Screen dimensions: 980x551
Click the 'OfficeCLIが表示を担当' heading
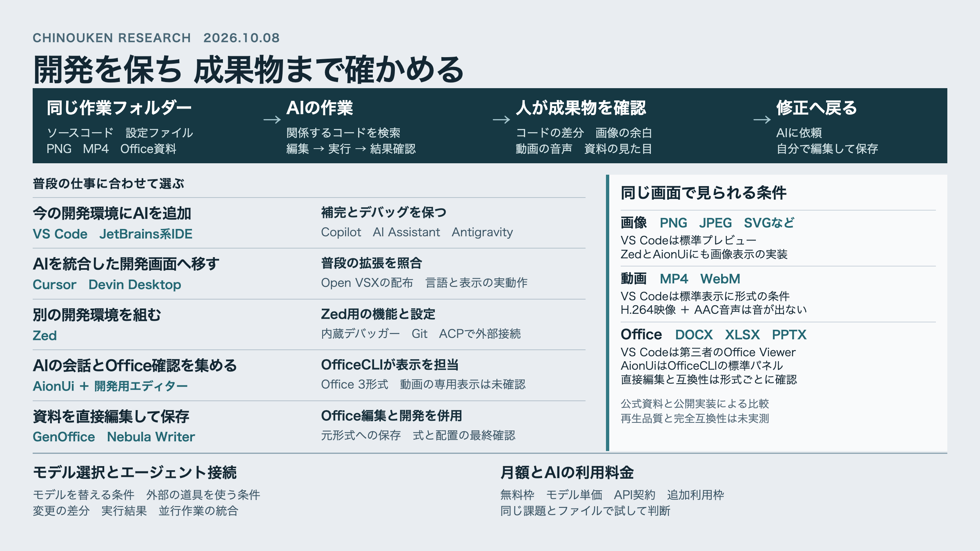390,365
